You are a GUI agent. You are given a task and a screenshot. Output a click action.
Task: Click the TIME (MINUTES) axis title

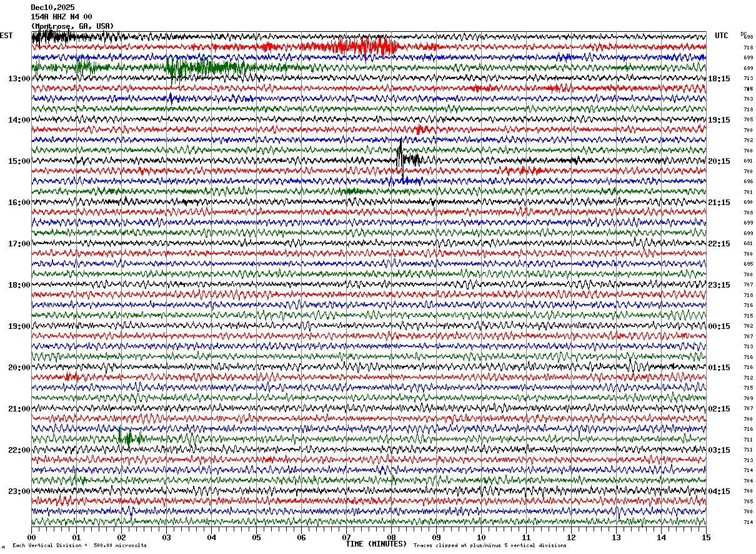tap(376, 544)
